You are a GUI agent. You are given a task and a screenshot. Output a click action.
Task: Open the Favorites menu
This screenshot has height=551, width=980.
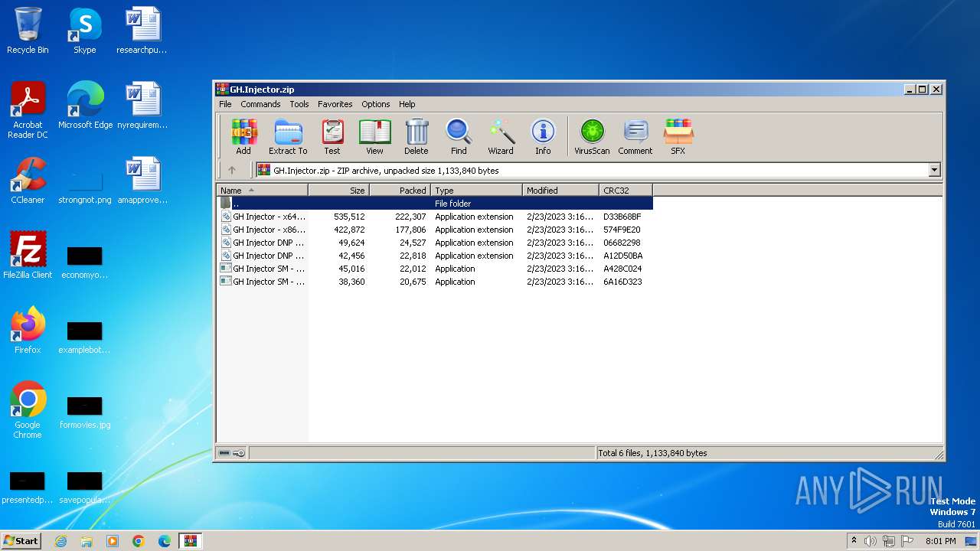click(x=335, y=104)
